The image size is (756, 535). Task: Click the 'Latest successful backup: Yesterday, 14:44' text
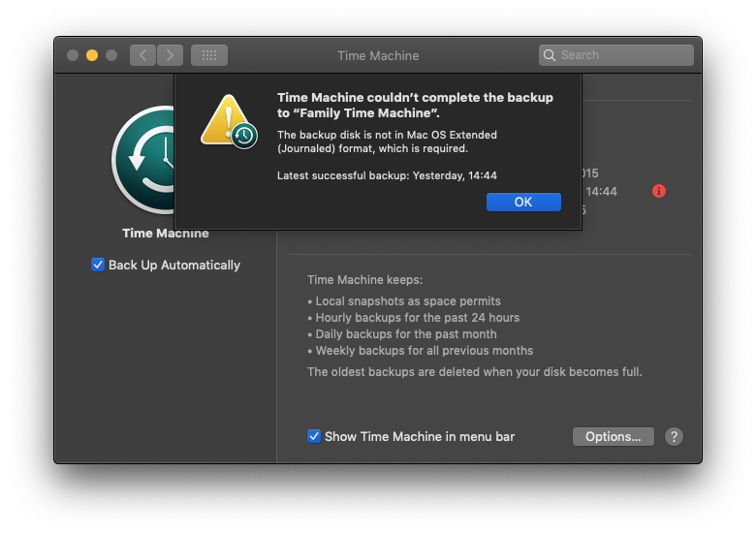coord(387,175)
